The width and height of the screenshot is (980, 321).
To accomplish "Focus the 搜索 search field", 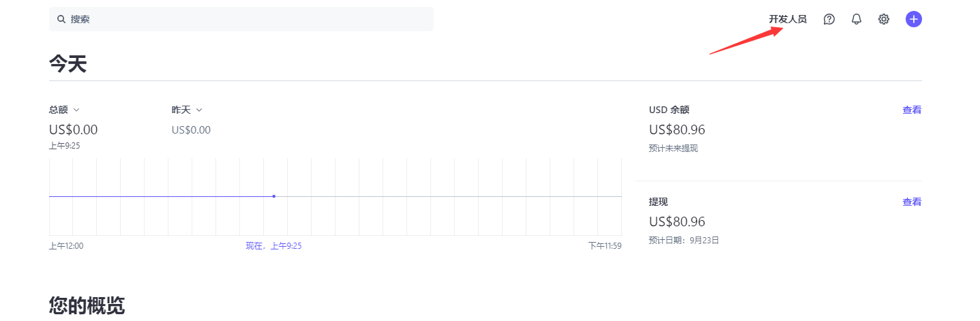I will (241, 19).
